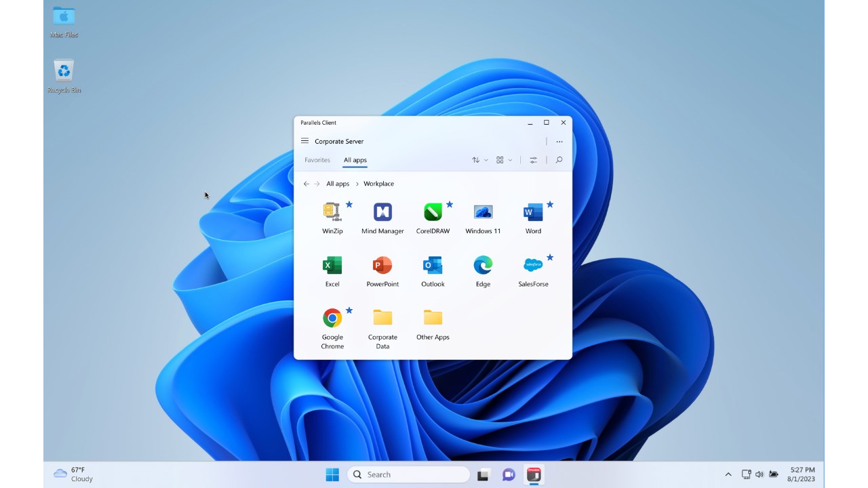Go back using the left arrow
The width and height of the screenshot is (868, 488).
[x=307, y=184]
